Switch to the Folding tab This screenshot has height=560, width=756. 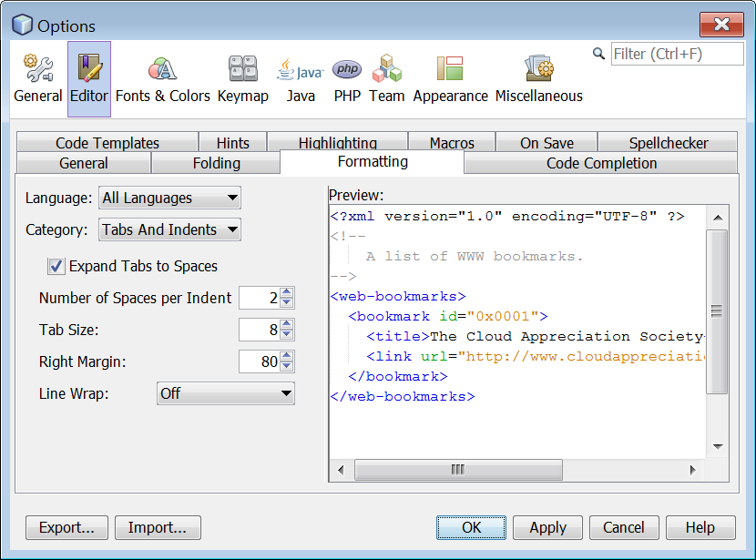click(x=217, y=163)
